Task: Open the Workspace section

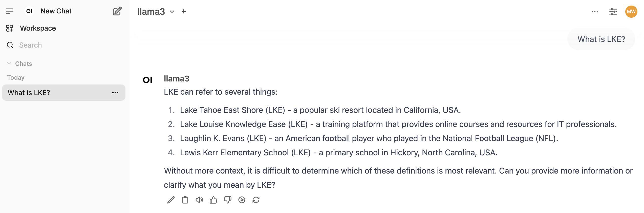Action: [38, 28]
